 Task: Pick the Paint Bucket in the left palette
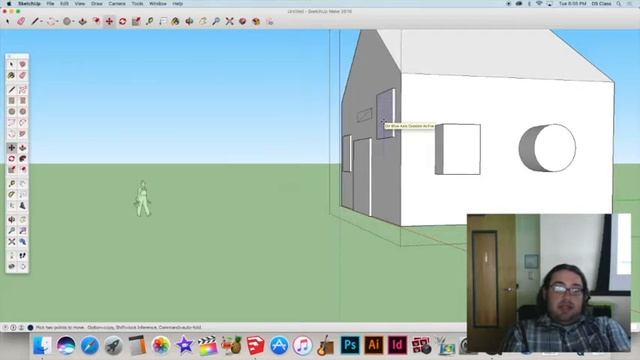tap(11, 76)
